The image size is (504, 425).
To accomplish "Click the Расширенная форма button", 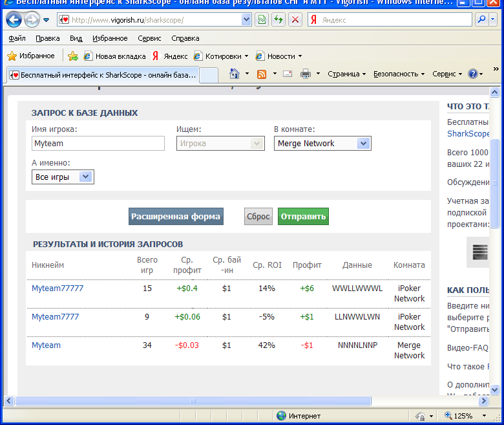I will [x=176, y=216].
